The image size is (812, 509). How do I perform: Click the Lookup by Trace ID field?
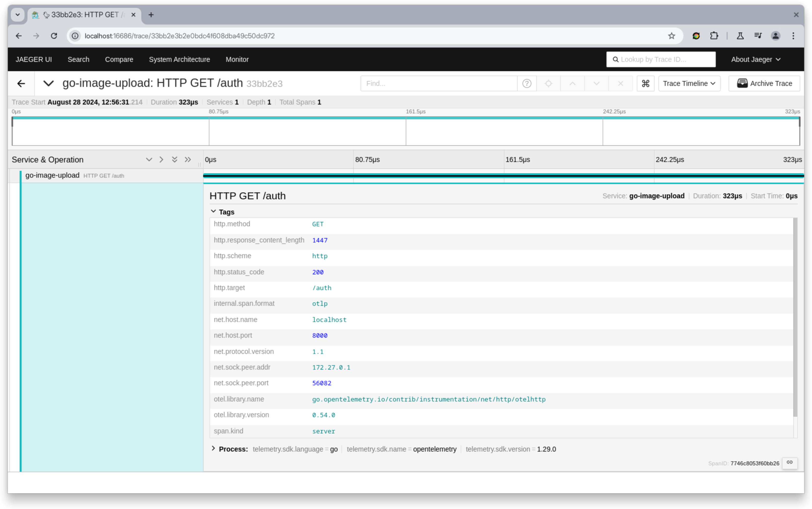coord(661,59)
